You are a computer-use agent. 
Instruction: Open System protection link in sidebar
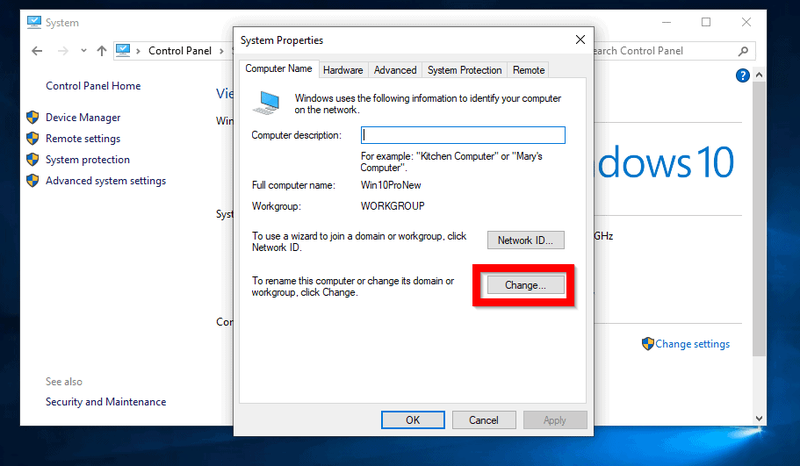(x=88, y=159)
